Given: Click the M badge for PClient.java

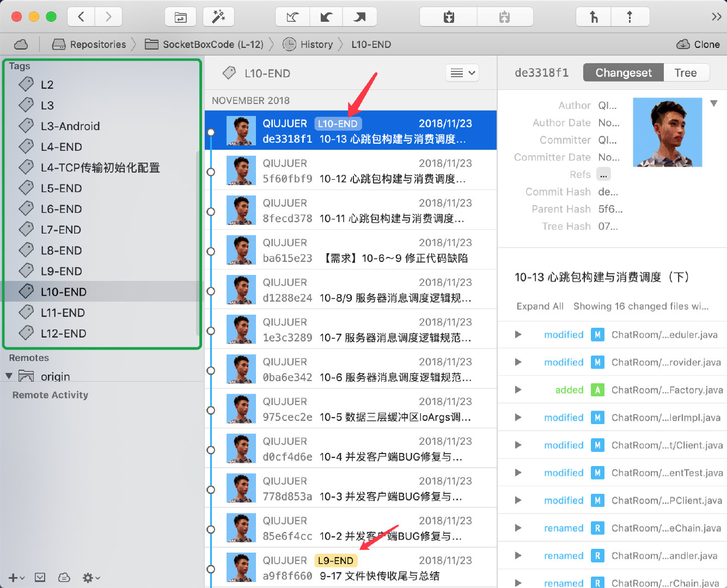Looking at the screenshot, I should coord(597,500).
